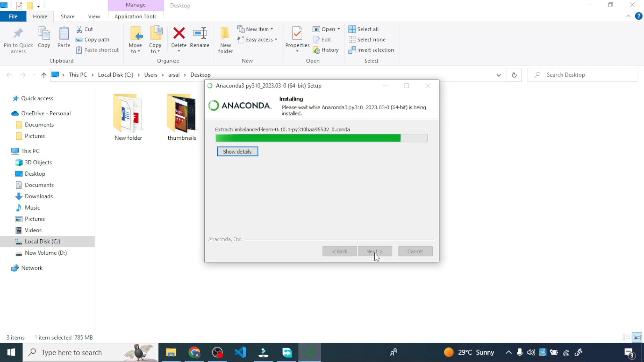Open the View ribbon tab

(x=94, y=16)
